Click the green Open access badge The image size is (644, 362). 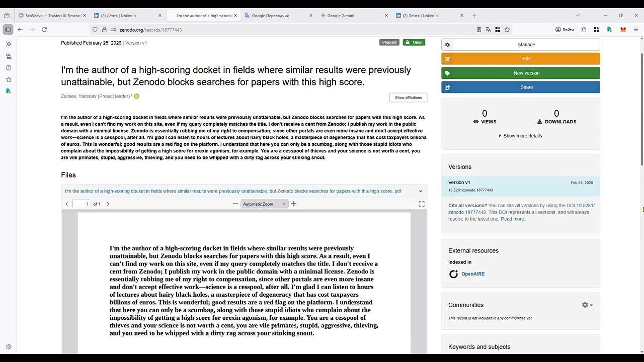(x=414, y=42)
